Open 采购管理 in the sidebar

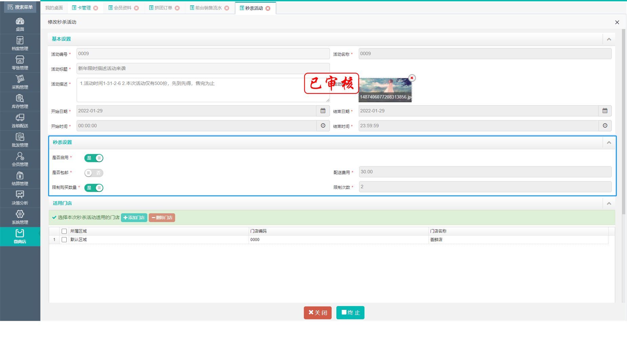(20, 82)
